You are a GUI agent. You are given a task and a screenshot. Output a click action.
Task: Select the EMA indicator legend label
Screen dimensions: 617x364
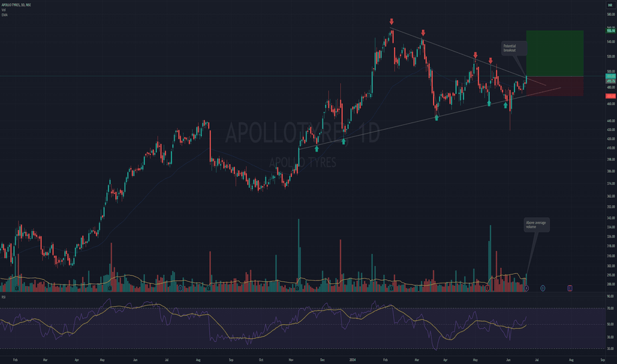click(5, 15)
